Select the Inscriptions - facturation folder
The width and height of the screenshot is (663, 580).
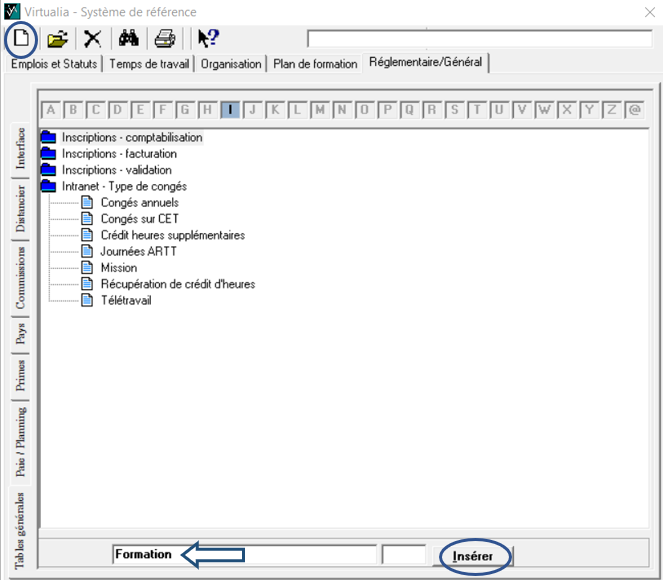coord(119,154)
